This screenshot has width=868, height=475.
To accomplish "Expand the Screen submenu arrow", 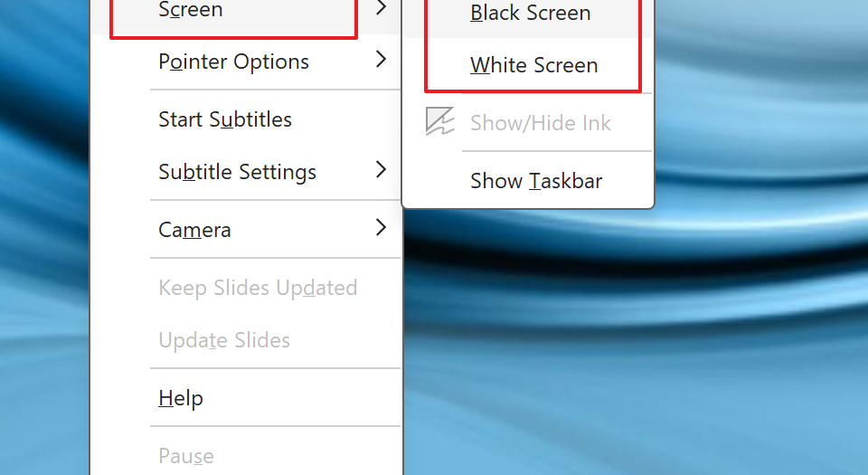I will 381,9.
